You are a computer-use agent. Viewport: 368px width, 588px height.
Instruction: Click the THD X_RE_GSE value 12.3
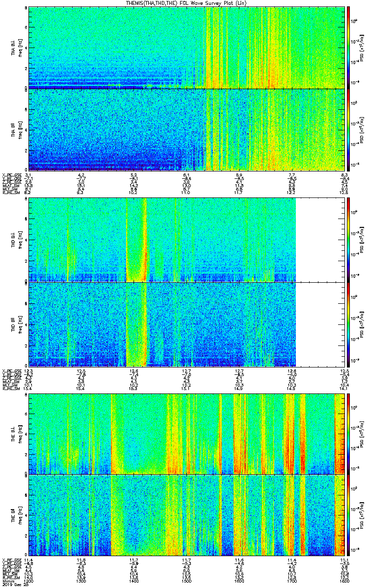tap(28, 371)
